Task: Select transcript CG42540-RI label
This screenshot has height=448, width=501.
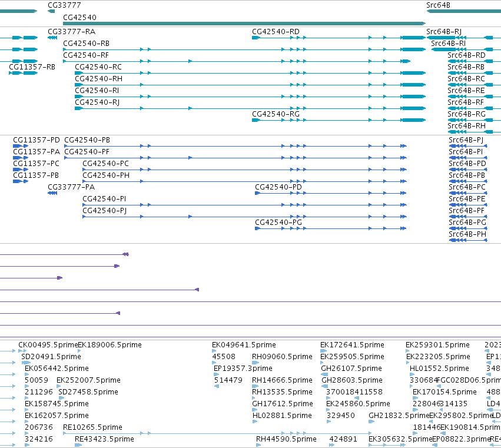Action: click(97, 91)
